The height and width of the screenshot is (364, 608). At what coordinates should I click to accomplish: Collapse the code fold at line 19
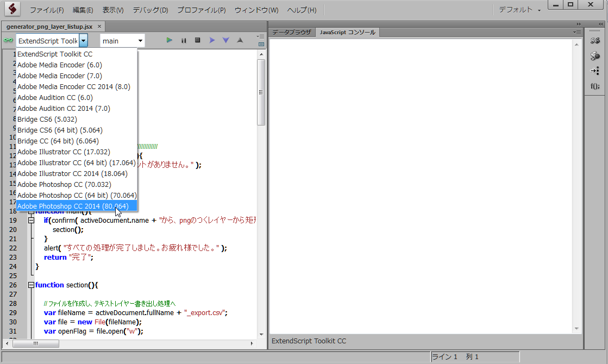tap(31, 221)
